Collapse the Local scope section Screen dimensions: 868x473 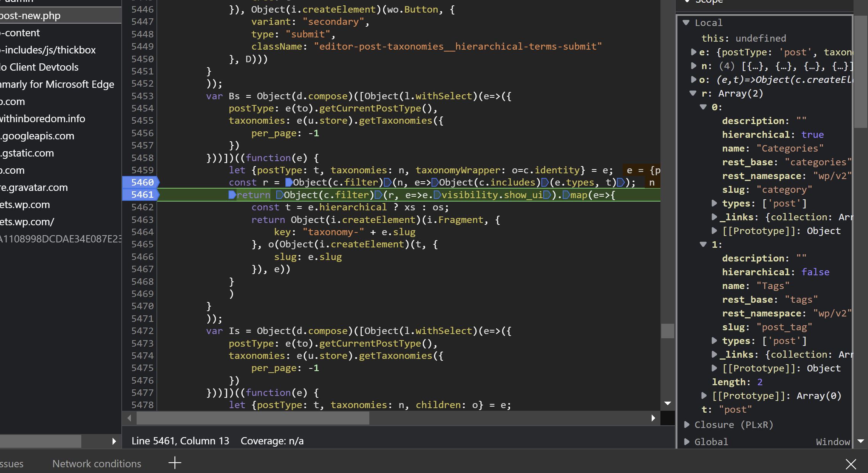click(687, 23)
